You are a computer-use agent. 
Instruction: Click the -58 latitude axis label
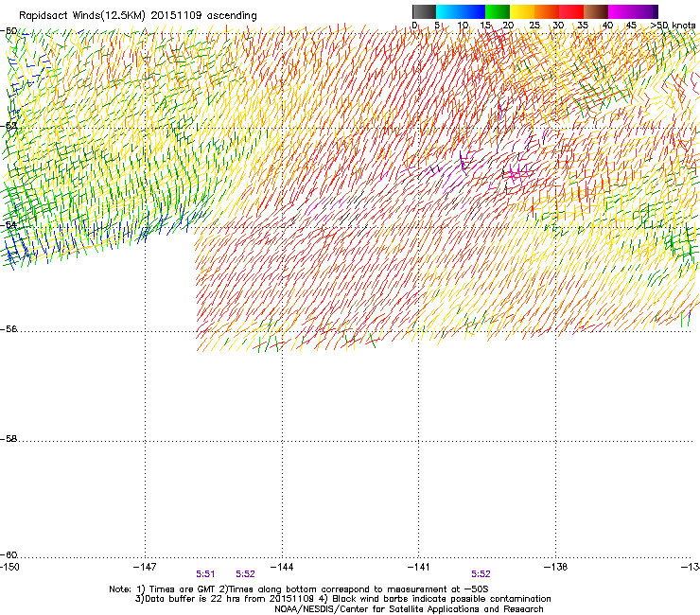9,439
